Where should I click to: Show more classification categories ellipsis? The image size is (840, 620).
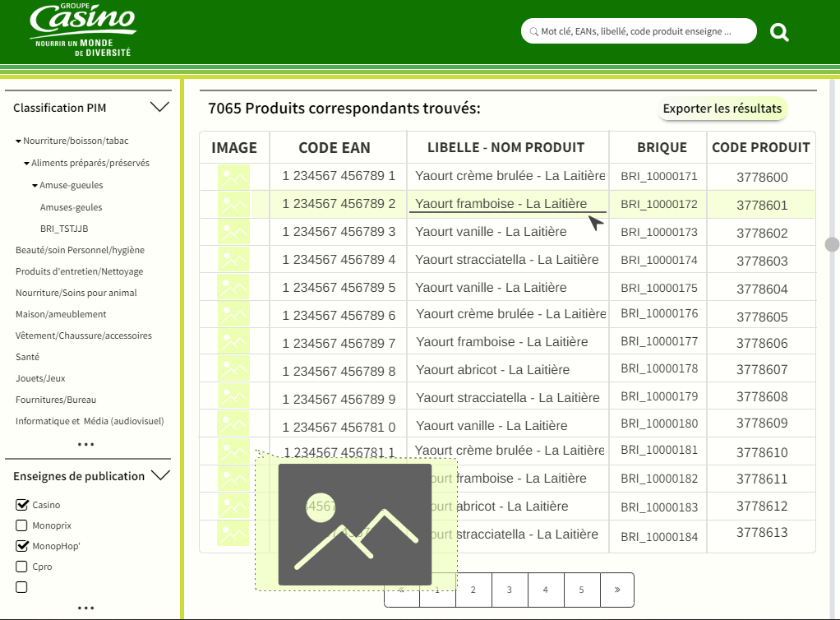85,444
